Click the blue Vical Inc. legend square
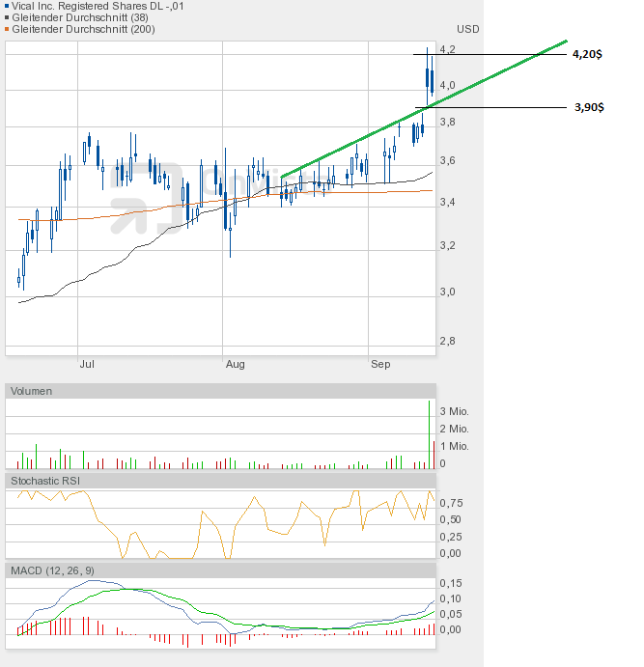 point(8,6)
